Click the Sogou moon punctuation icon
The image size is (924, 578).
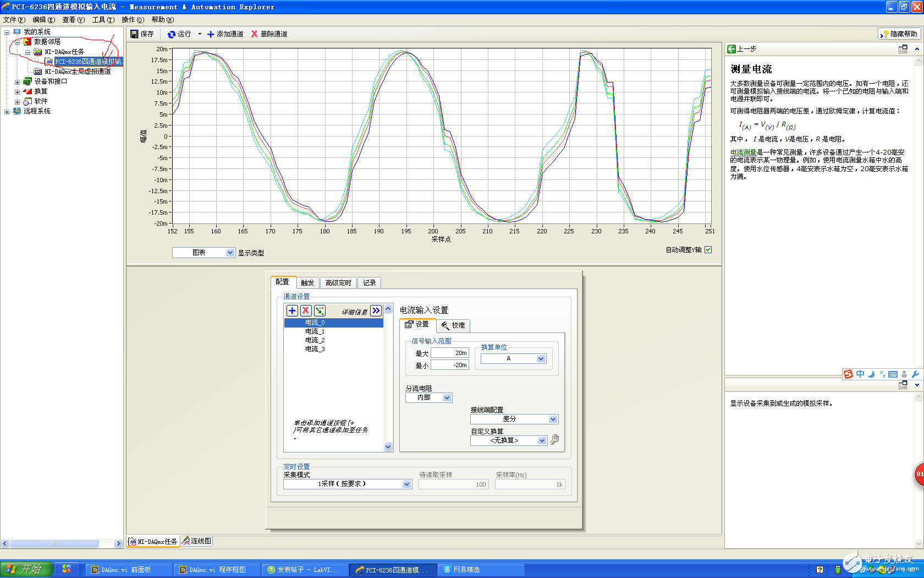tap(871, 374)
